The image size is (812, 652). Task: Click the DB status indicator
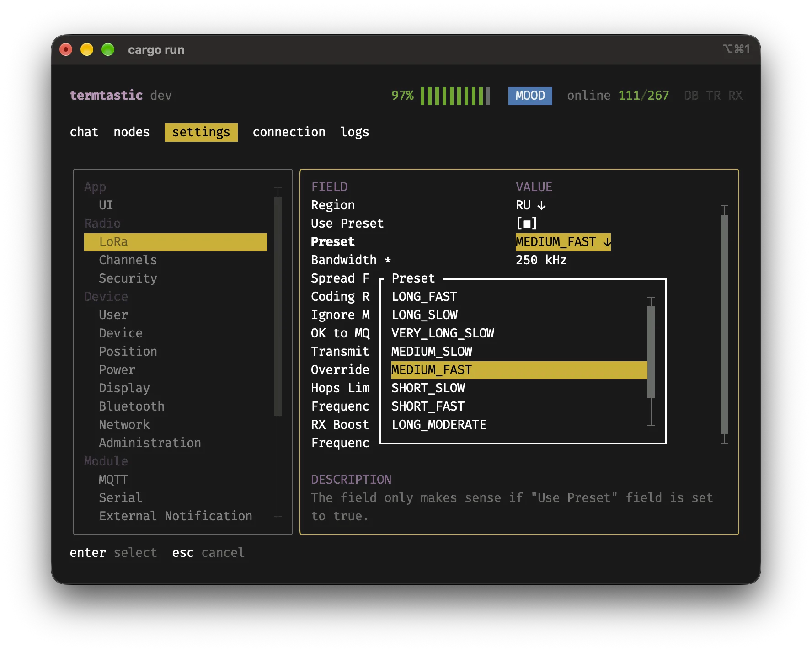[691, 96]
